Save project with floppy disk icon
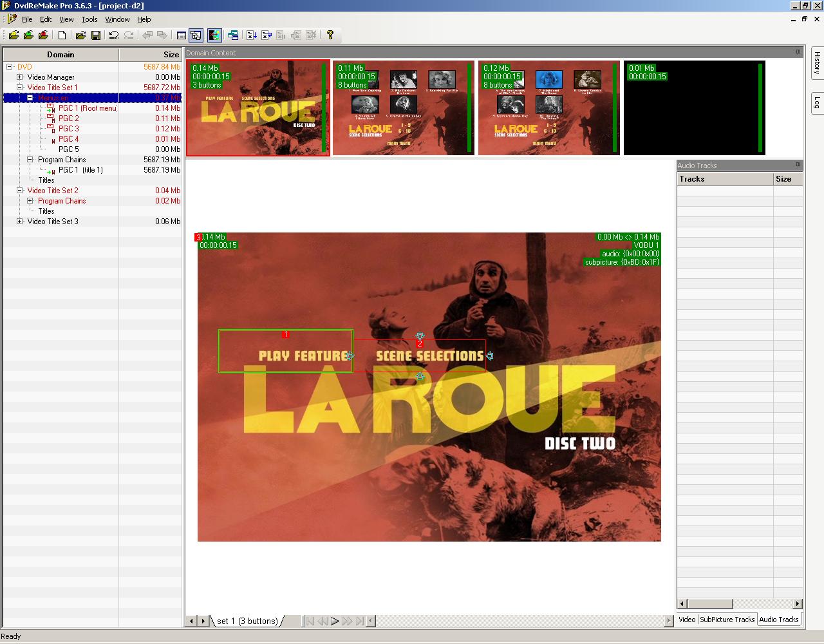This screenshot has height=644, width=824. [96, 35]
